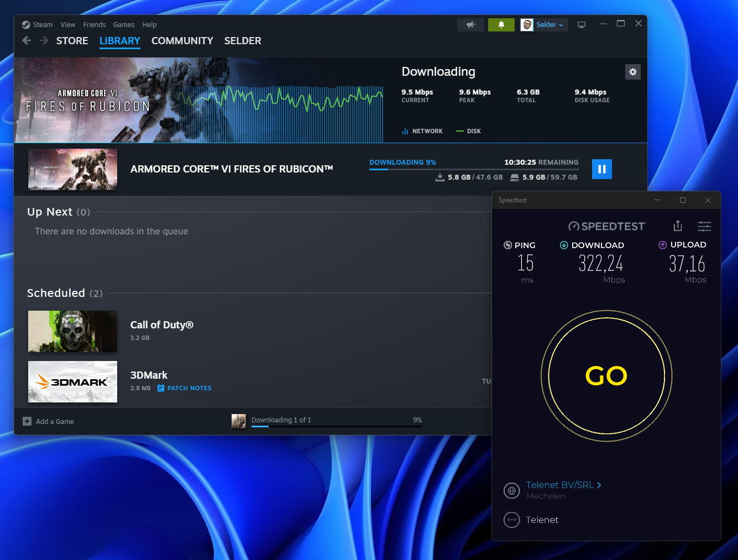This screenshot has width=738, height=560.
Task: Click the Speedtest share icon
Action: pyautogui.click(x=678, y=226)
